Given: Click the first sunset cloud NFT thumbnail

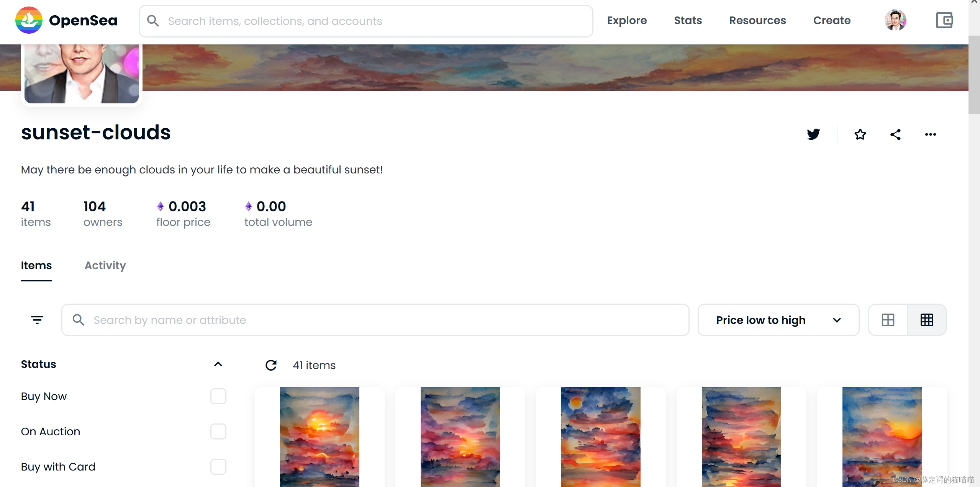Looking at the screenshot, I should 320,436.
